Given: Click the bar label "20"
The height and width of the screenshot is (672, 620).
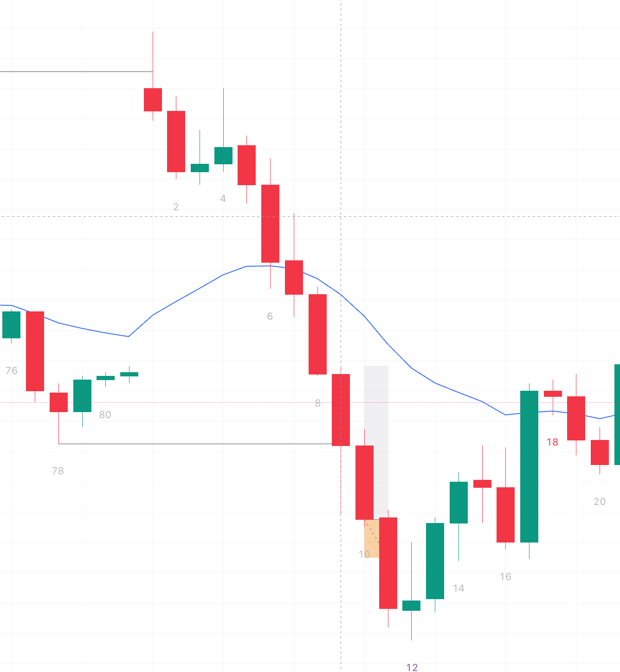Looking at the screenshot, I should coord(600,501).
